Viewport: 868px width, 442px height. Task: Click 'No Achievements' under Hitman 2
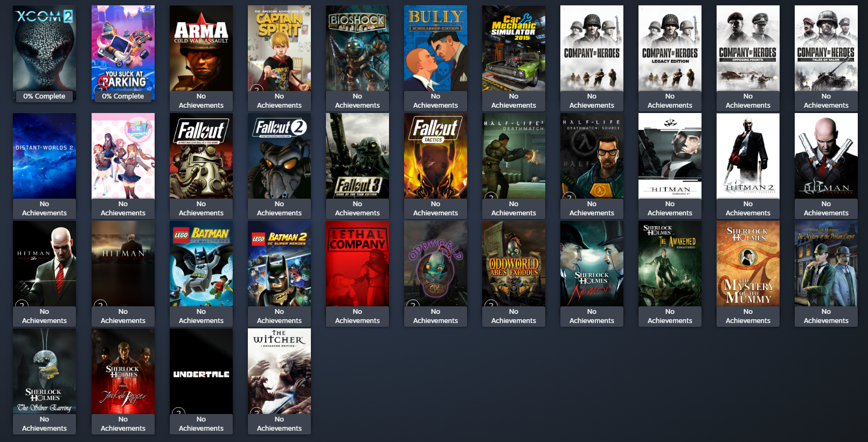[x=748, y=208]
